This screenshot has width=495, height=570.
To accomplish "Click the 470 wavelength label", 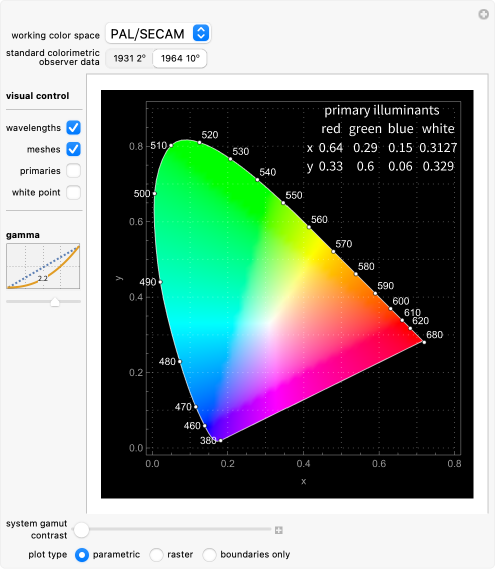I will tap(183, 407).
